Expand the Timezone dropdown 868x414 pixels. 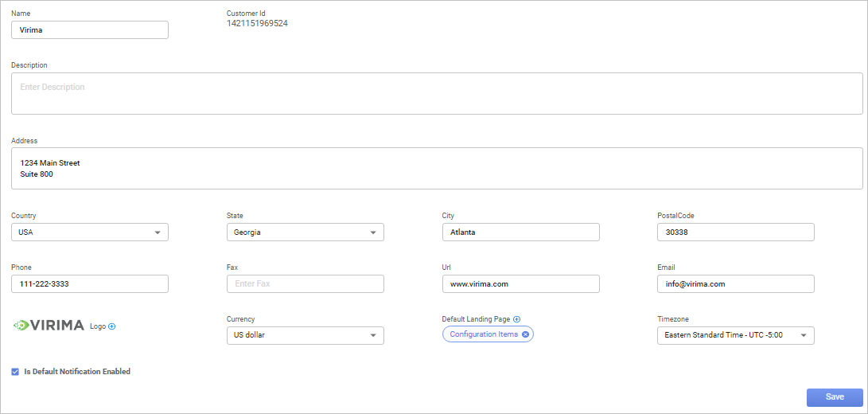coord(735,335)
